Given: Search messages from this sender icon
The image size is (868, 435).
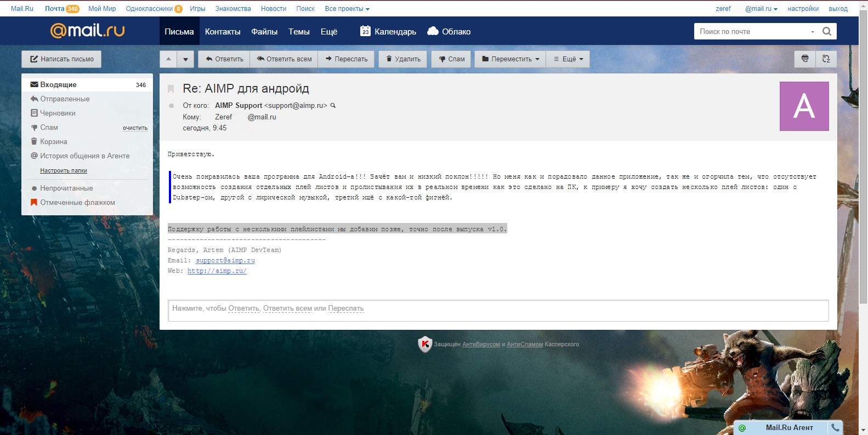Looking at the screenshot, I should pyautogui.click(x=333, y=105).
